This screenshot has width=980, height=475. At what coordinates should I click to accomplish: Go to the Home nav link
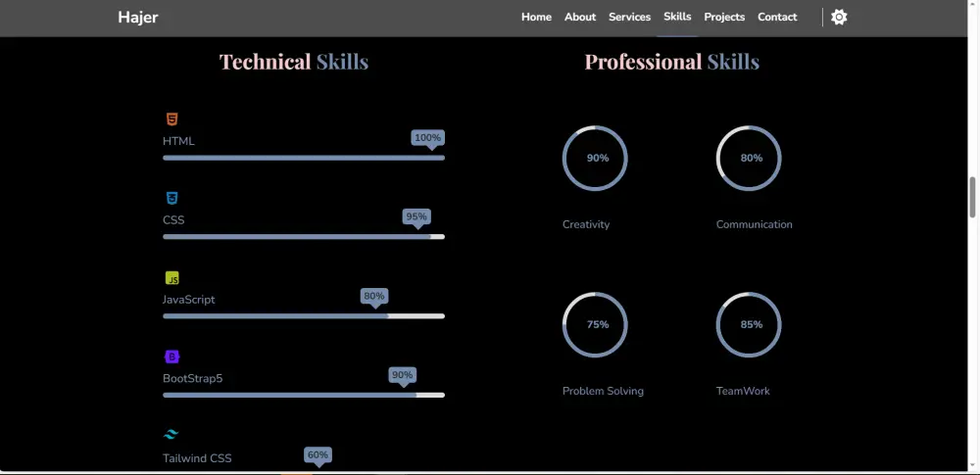536,17
